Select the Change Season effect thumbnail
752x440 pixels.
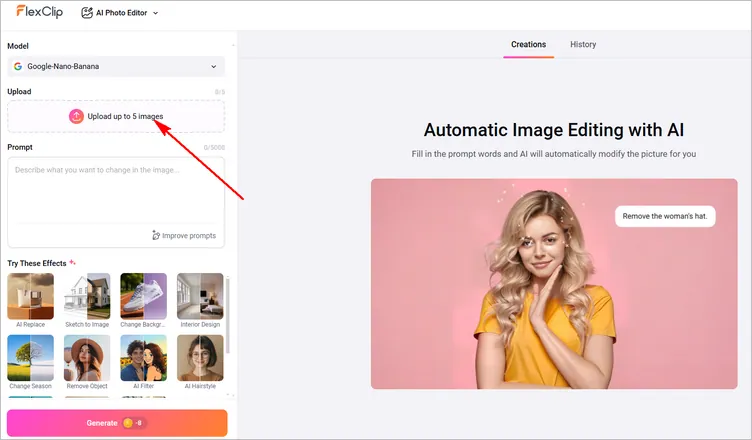[x=31, y=358]
